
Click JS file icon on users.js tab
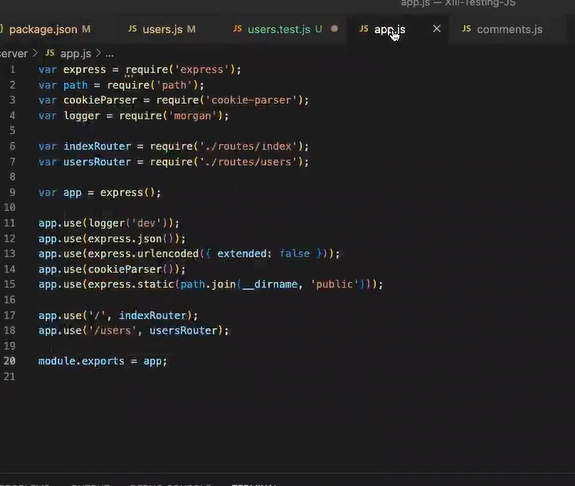132,29
